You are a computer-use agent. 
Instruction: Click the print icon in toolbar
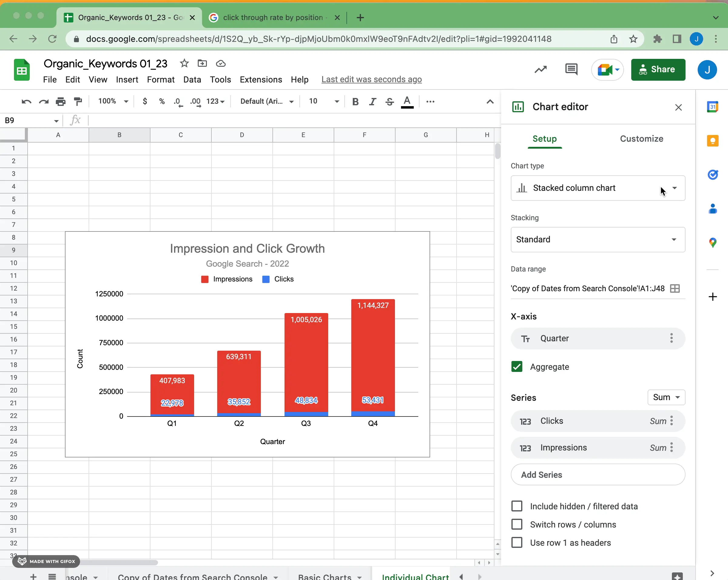[60, 101]
